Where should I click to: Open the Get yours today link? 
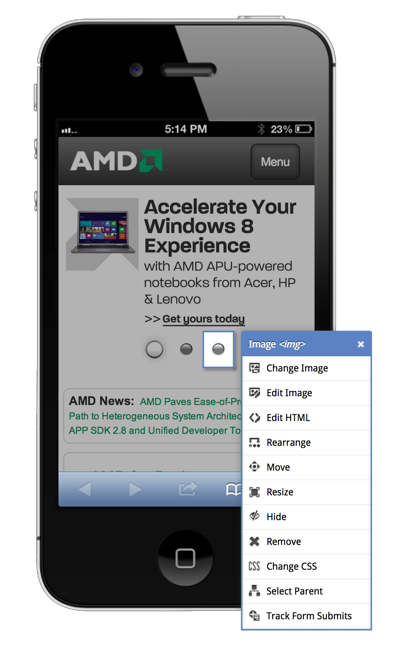coord(203,319)
